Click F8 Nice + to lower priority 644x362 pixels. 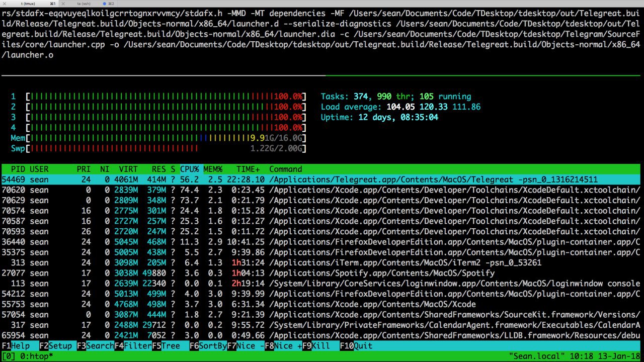point(284,346)
